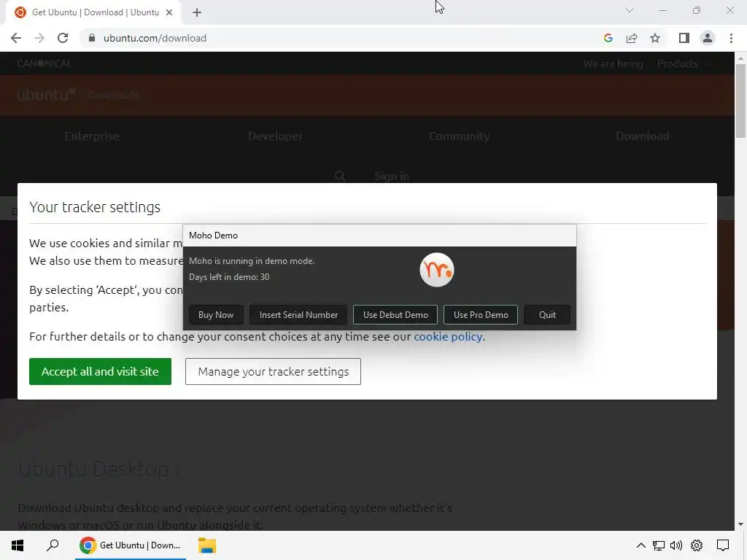Open Community navigation item
The height and width of the screenshot is (560, 747).
click(459, 136)
